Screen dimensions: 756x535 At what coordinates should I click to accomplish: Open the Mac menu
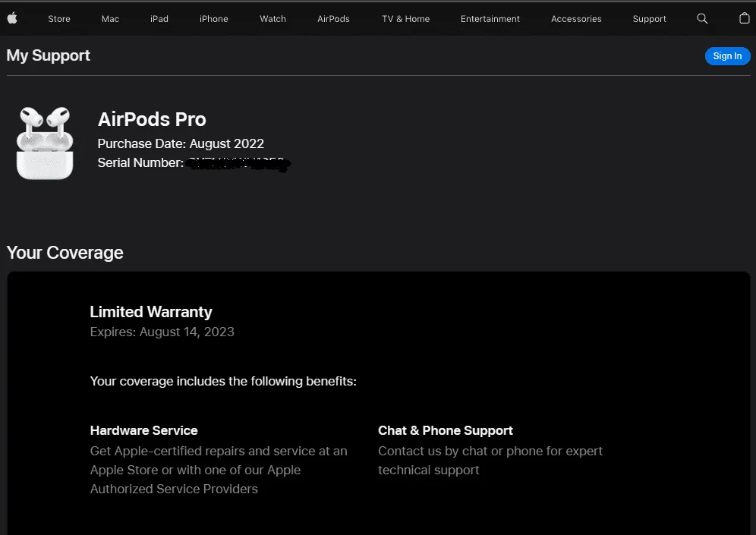pyautogui.click(x=110, y=19)
